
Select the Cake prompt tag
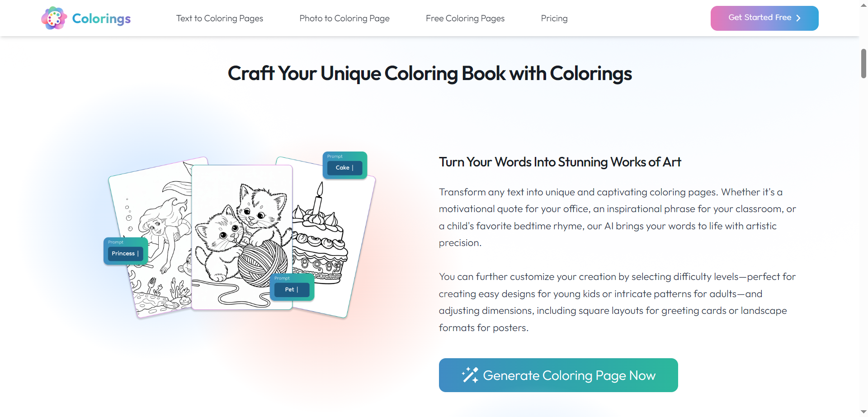(345, 165)
